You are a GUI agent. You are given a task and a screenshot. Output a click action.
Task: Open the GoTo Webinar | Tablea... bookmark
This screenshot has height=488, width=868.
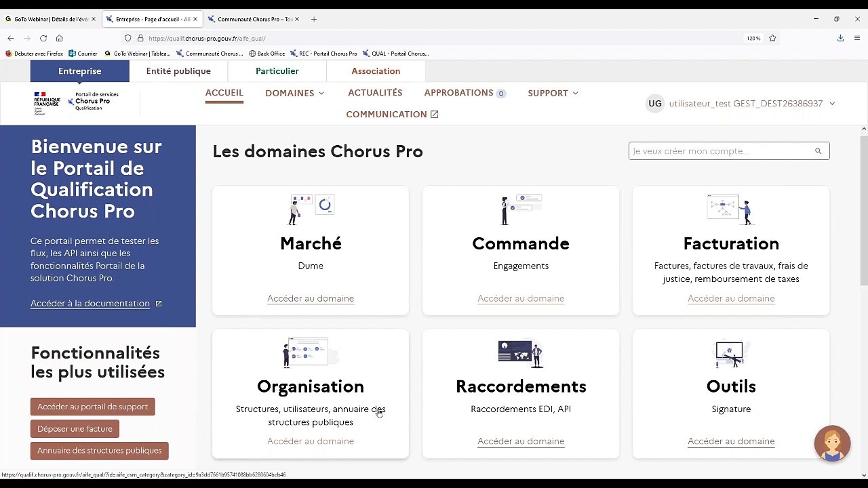[138, 54]
